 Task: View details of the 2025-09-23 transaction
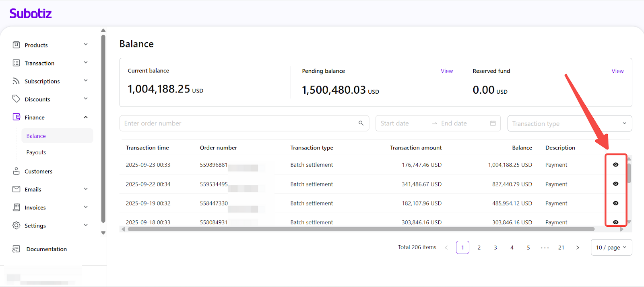click(x=615, y=165)
